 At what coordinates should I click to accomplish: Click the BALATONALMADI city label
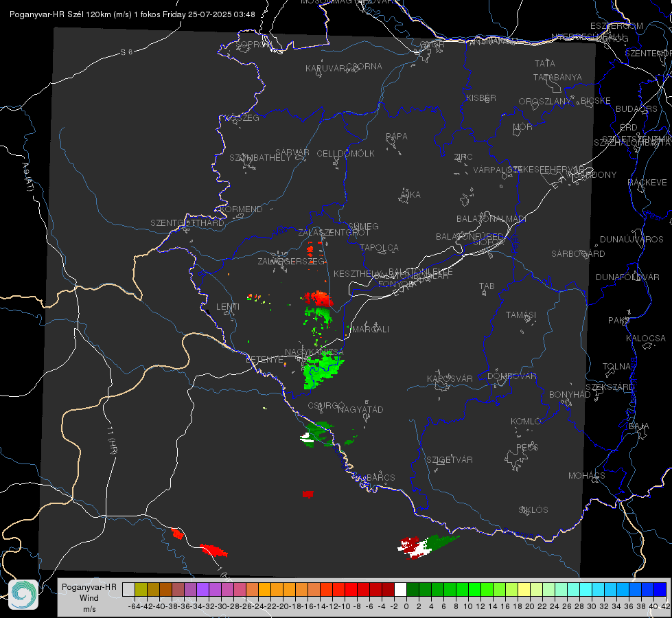[491, 219]
